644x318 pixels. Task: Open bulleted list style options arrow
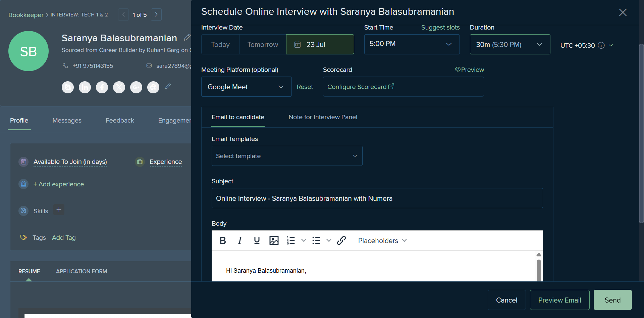tap(329, 240)
